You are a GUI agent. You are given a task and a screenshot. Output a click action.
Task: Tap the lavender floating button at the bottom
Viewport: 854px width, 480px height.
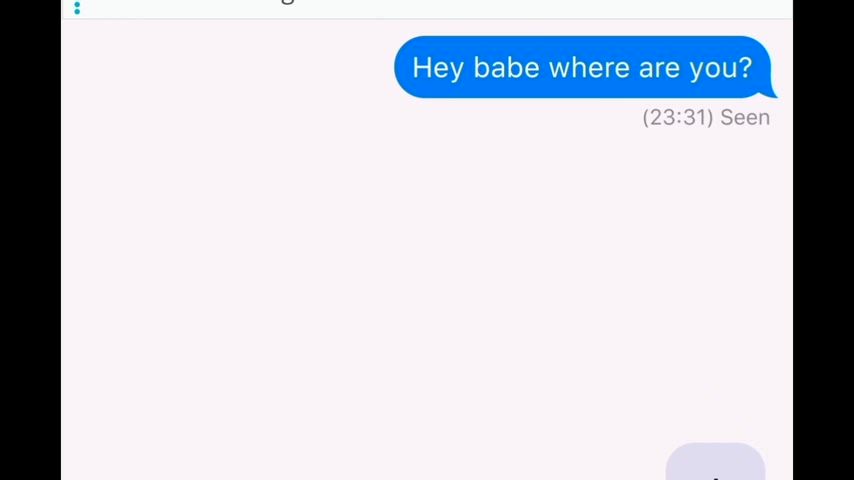(x=715, y=461)
